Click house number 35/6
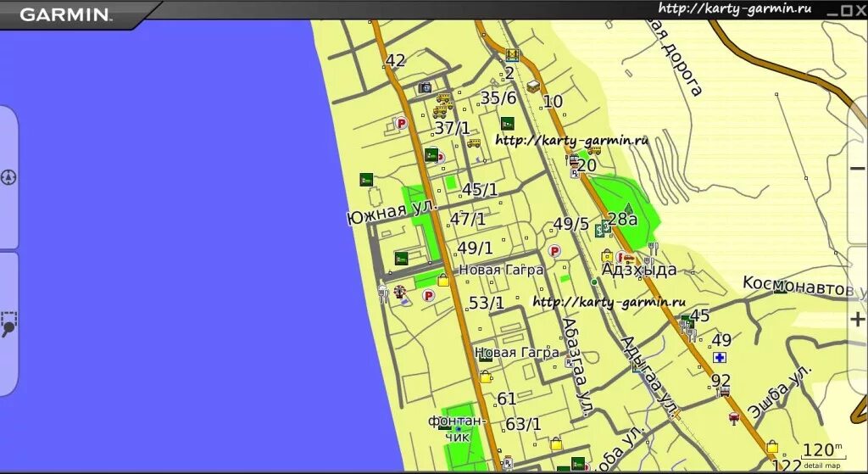Screen dimensions: 868x474 click(x=498, y=98)
